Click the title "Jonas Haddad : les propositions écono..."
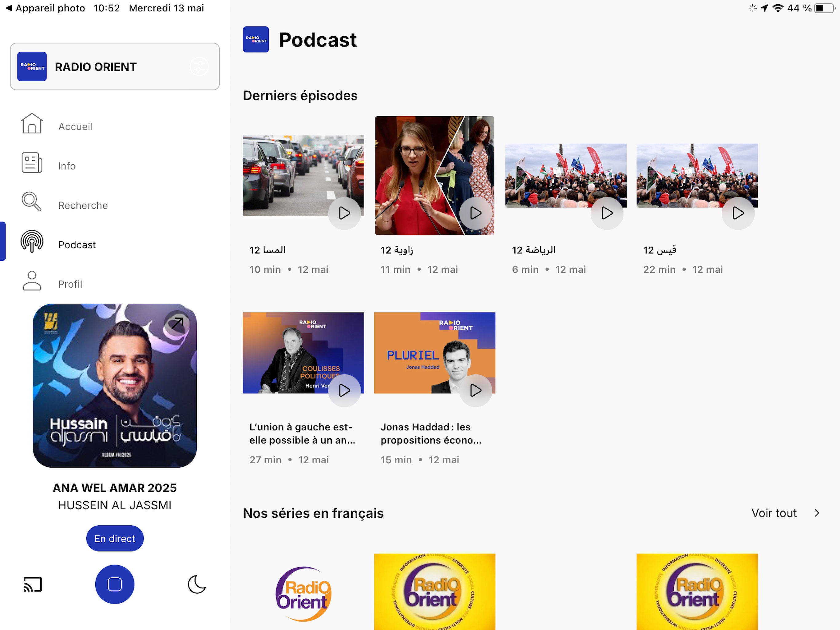 431,433
